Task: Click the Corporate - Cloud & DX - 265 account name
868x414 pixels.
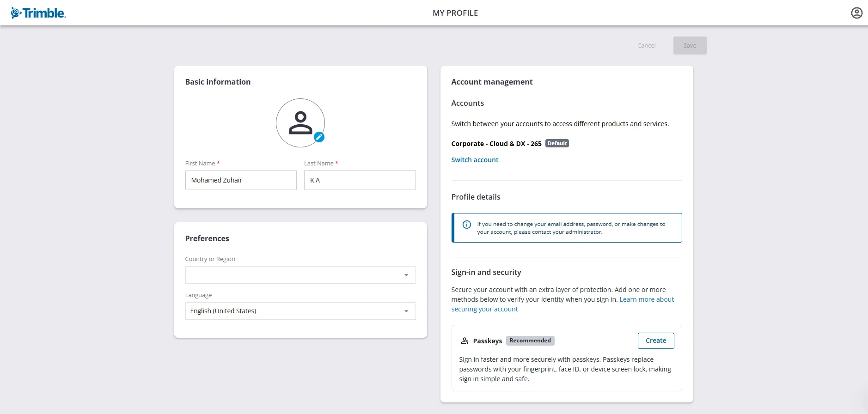Action: (x=496, y=144)
